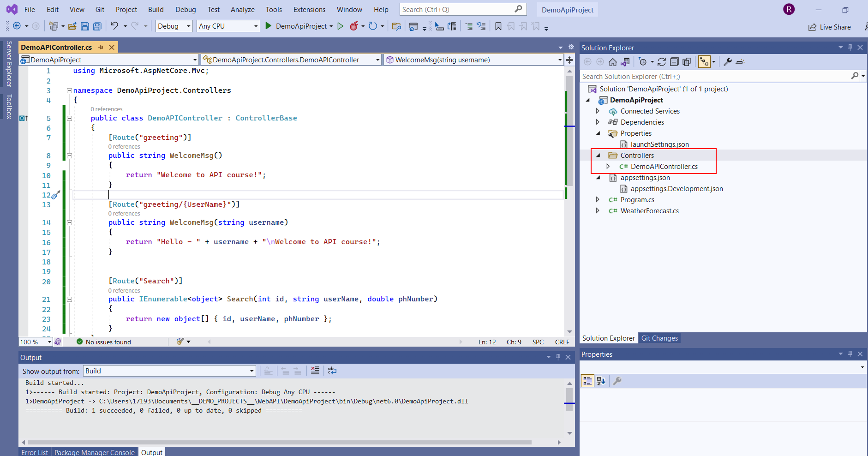
Task: Switch to the Git Changes tab
Action: pyautogui.click(x=659, y=338)
